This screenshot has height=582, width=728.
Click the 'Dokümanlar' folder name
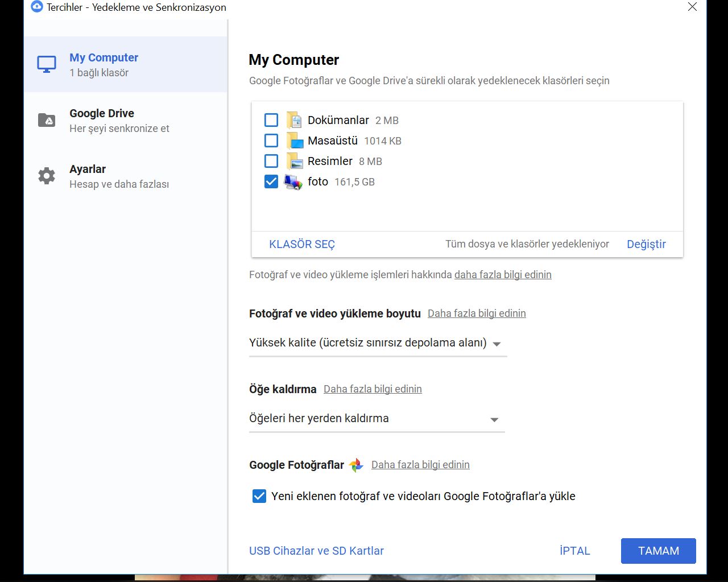[x=338, y=120]
